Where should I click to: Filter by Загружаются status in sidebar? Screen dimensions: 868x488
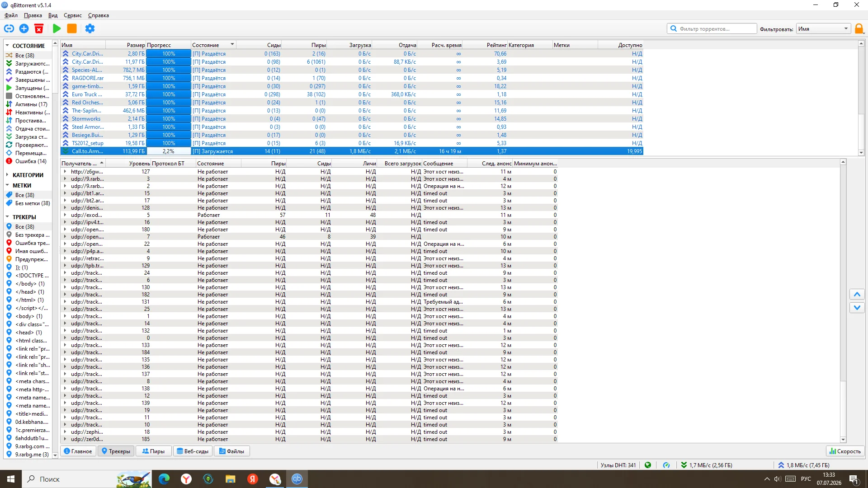(28, 64)
